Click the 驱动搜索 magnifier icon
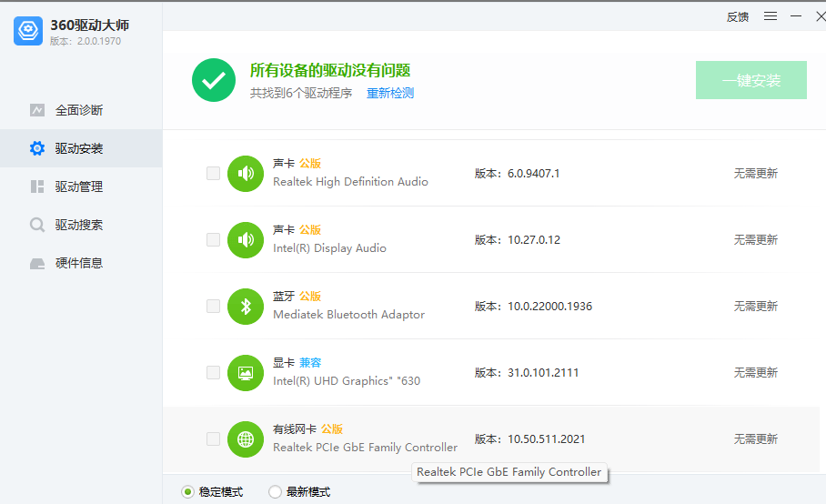826x504 pixels. tap(37, 225)
